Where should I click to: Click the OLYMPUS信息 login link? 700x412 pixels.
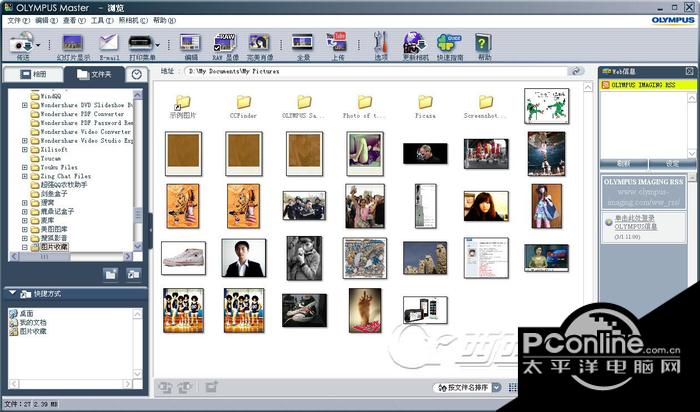[636, 222]
